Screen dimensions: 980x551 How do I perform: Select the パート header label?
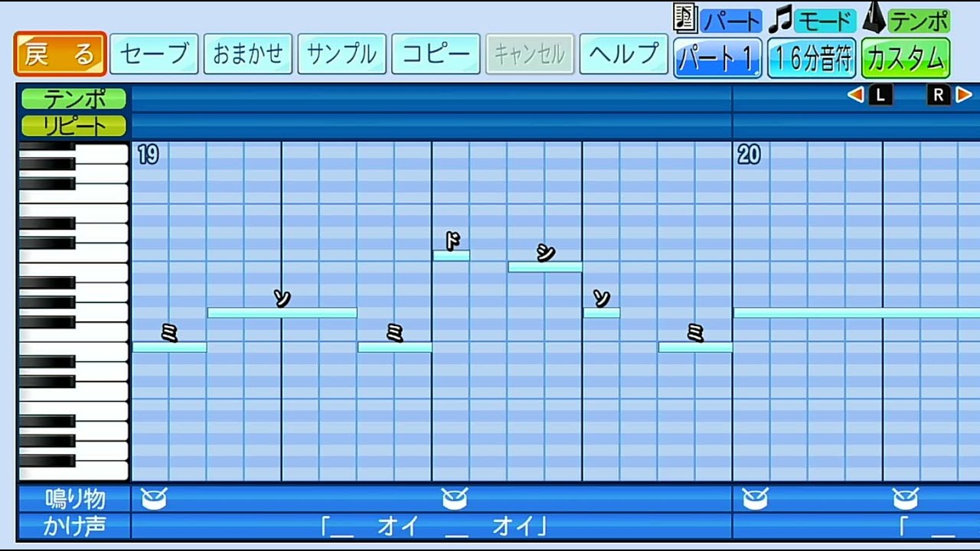pyautogui.click(x=730, y=21)
